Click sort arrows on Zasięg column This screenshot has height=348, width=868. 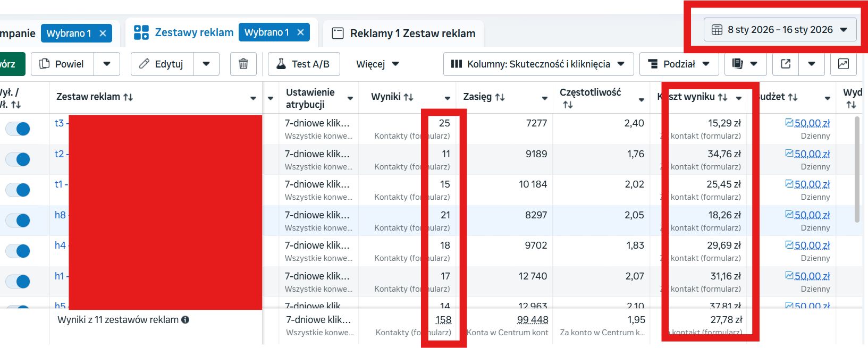point(500,97)
